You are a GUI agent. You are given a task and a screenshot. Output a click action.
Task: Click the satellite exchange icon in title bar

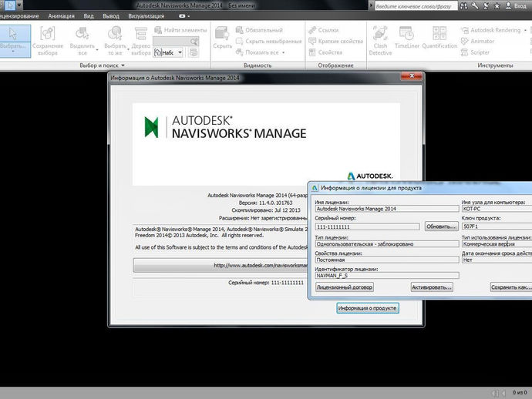tap(487, 5)
